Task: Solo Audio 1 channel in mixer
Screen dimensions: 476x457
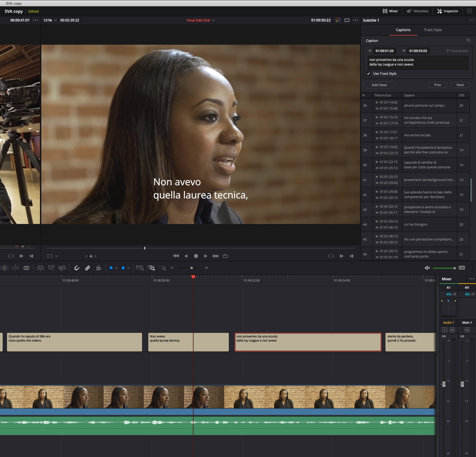Action: (x=444, y=330)
